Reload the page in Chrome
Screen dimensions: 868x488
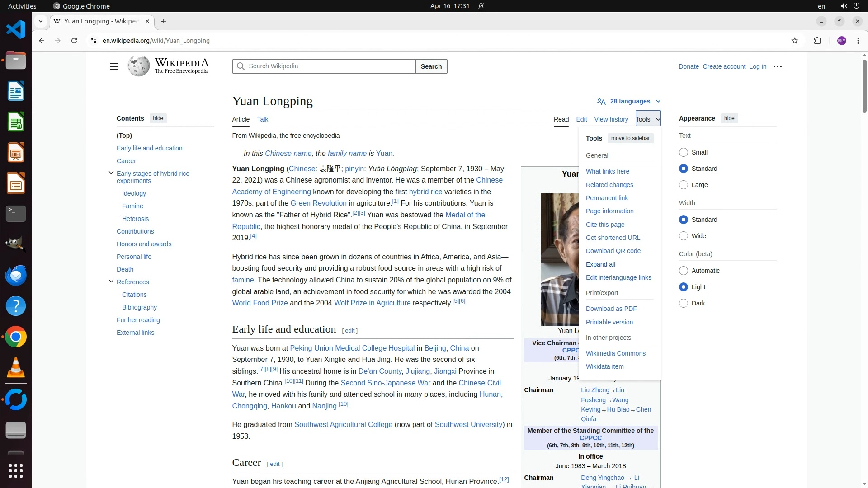click(74, 41)
